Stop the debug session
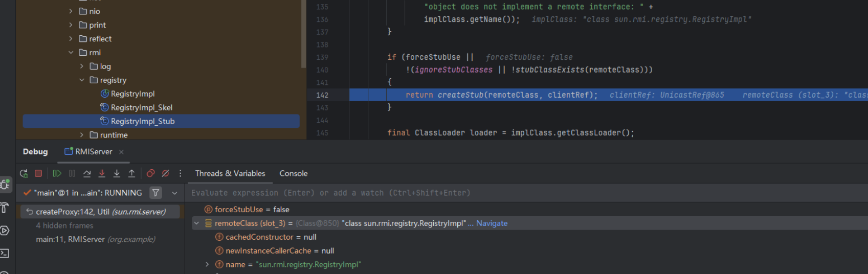868x274 pixels. pos(38,174)
